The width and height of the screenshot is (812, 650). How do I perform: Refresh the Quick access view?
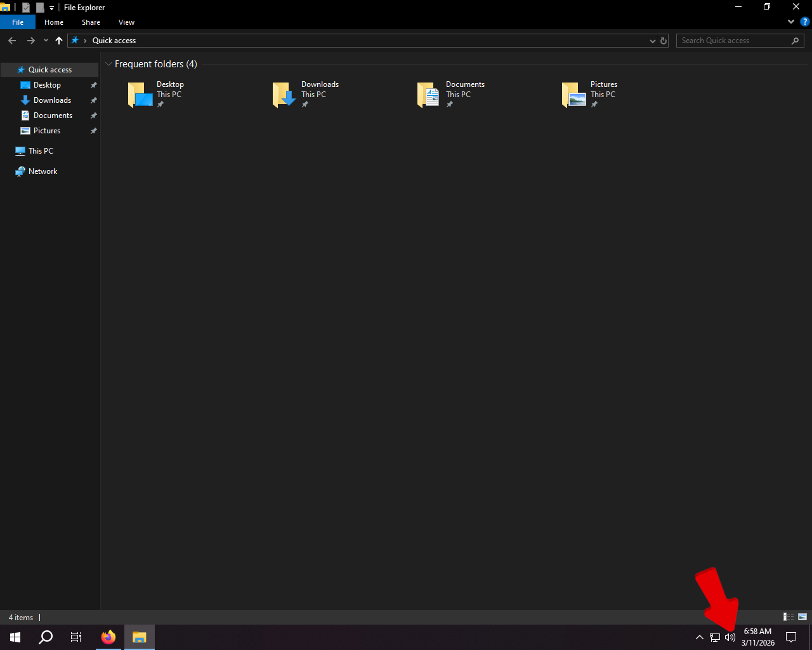pyautogui.click(x=664, y=41)
